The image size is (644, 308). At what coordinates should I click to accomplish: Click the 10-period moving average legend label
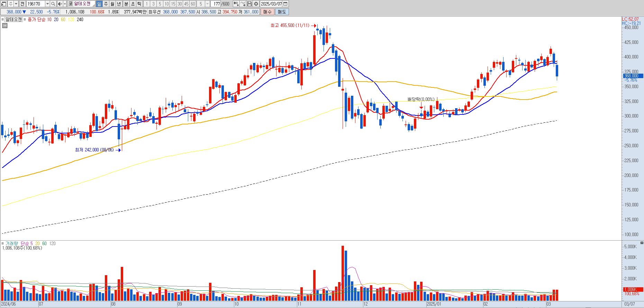click(49, 20)
